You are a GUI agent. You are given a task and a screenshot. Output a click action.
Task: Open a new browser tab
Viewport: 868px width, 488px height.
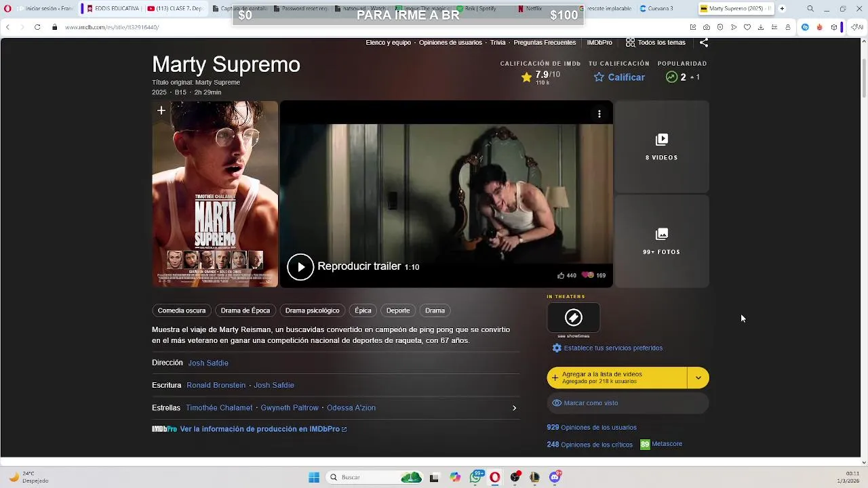pyautogui.click(x=782, y=8)
